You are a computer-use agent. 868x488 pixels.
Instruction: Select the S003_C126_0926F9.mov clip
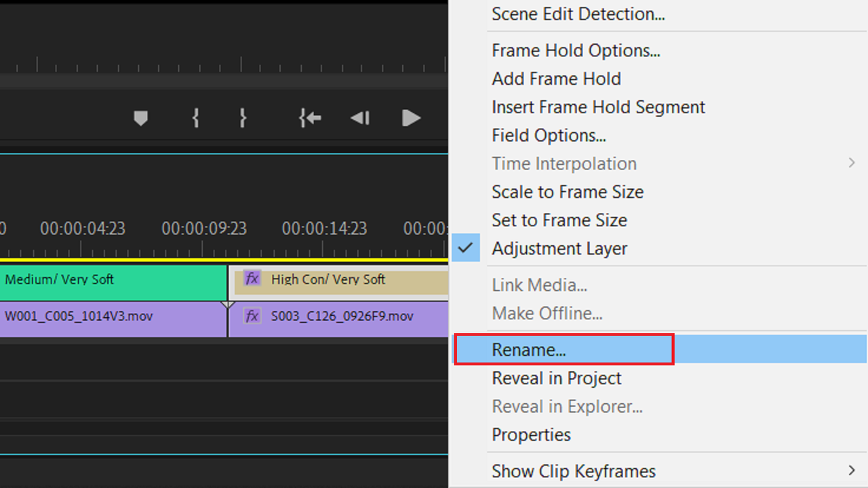click(338, 319)
